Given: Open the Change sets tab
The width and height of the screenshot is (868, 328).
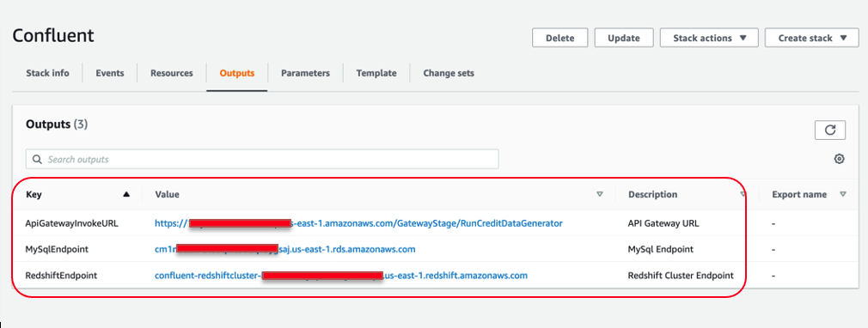Looking at the screenshot, I should pyautogui.click(x=449, y=73).
